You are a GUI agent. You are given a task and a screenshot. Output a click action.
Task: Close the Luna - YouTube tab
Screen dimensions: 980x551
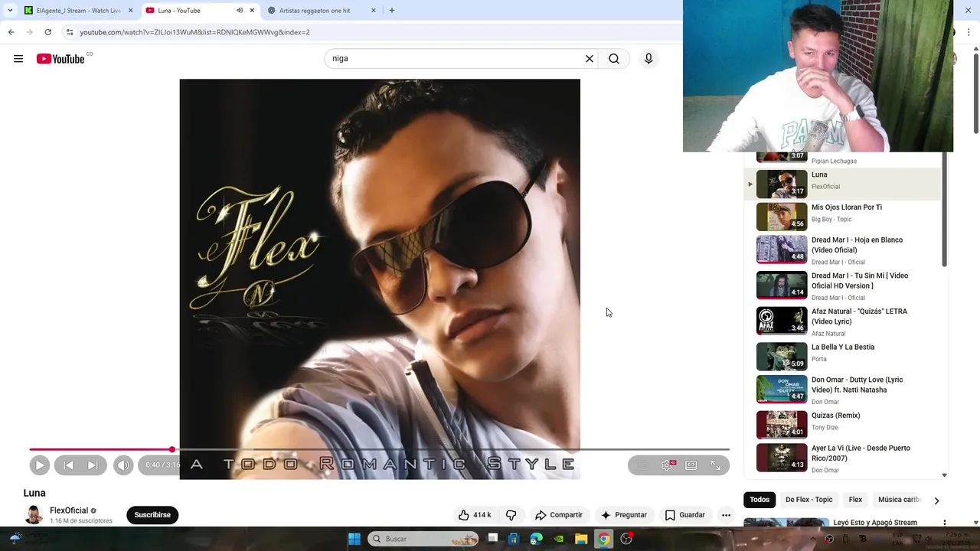pyautogui.click(x=252, y=11)
